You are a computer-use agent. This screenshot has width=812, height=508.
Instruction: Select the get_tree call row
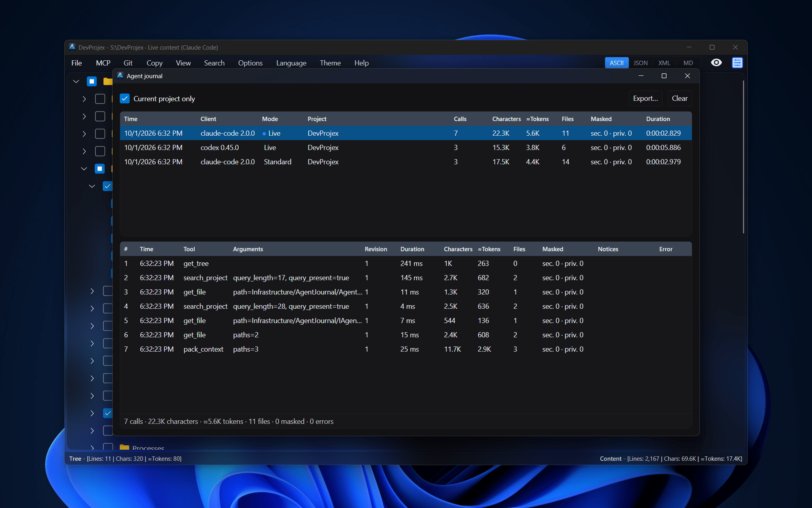pyautogui.click(x=406, y=264)
